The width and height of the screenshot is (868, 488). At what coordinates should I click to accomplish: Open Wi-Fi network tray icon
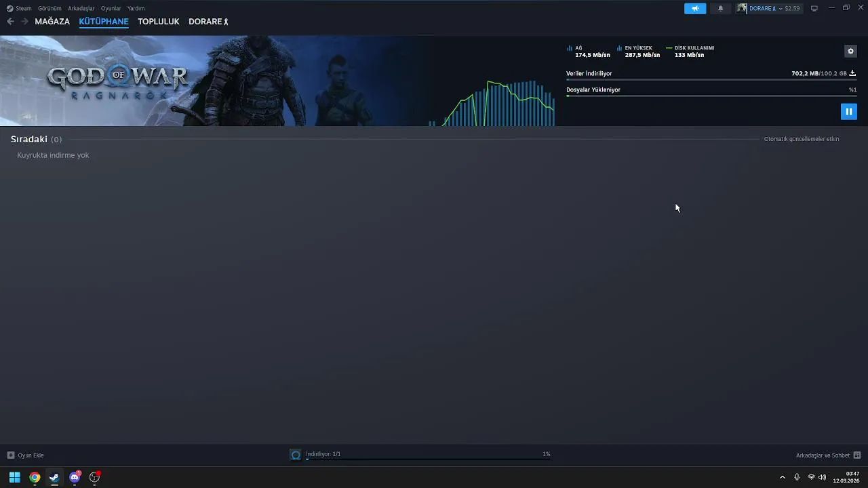point(811,477)
